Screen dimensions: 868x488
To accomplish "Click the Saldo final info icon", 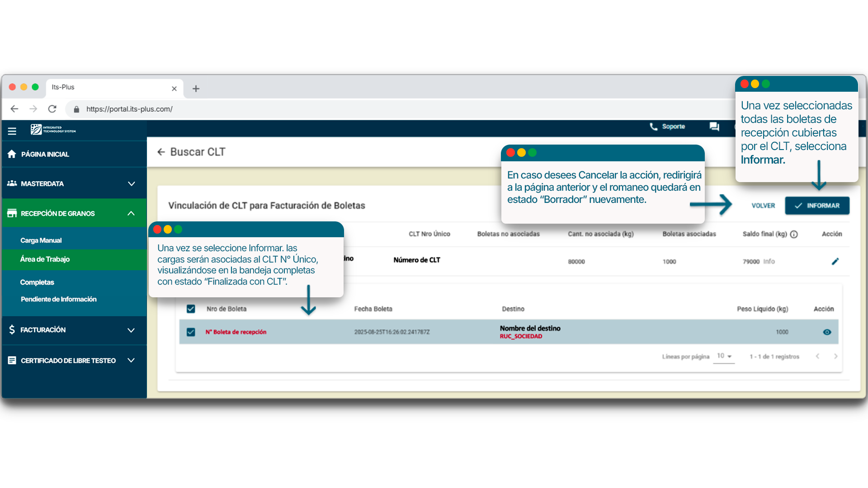I will pyautogui.click(x=794, y=234).
